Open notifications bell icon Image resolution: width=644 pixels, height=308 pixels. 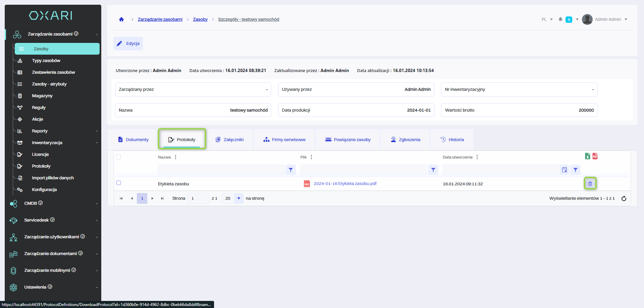tap(560, 19)
